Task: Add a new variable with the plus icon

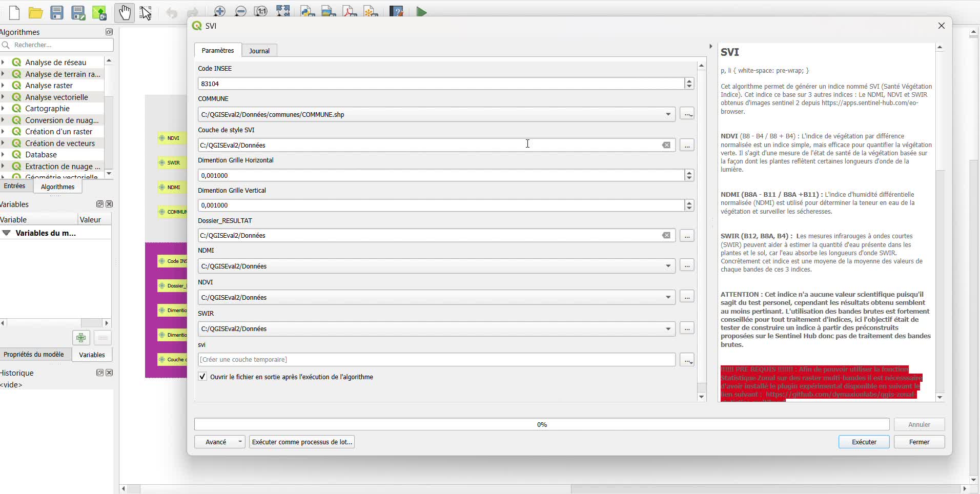Action: tap(81, 338)
